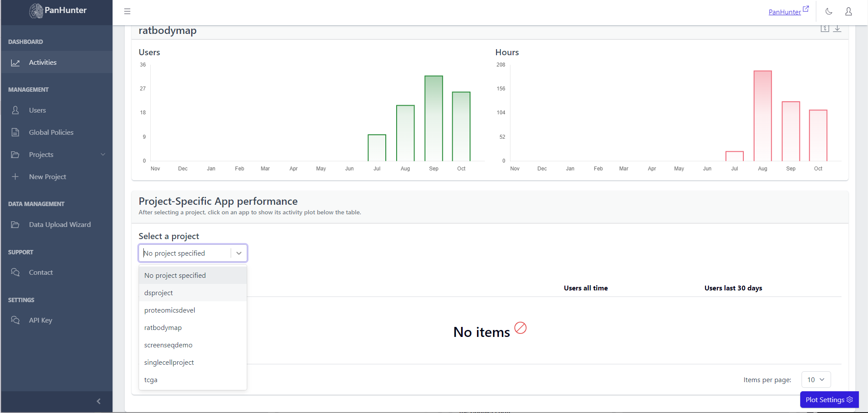The height and width of the screenshot is (413, 868).
Task: Open the items per page dropdown
Action: 815,380
